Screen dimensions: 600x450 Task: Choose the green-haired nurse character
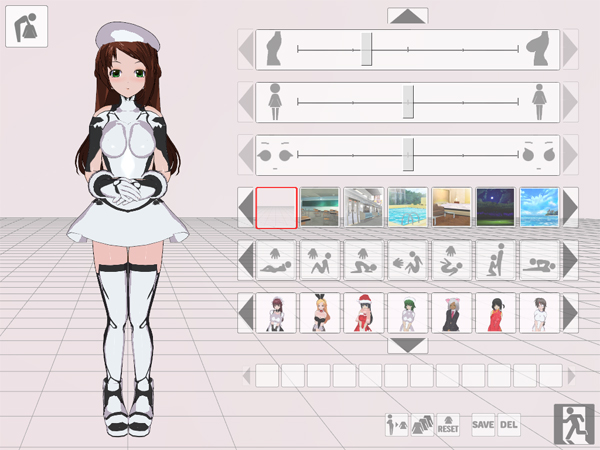pyautogui.click(x=408, y=313)
